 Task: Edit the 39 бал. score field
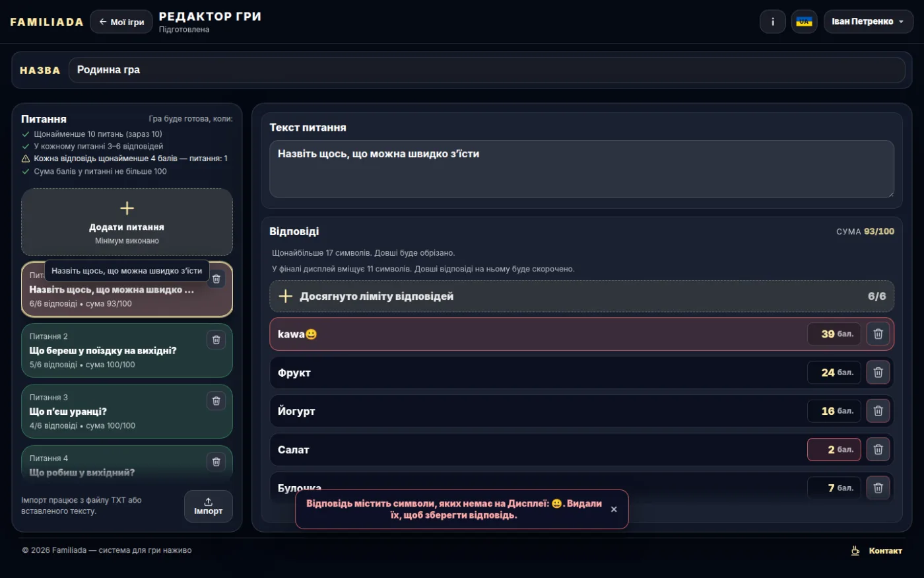(x=834, y=334)
